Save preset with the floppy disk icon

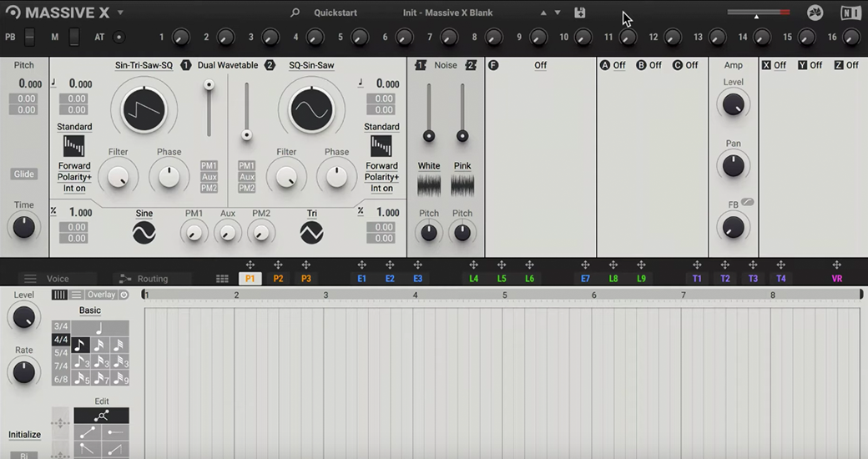[x=579, y=13]
